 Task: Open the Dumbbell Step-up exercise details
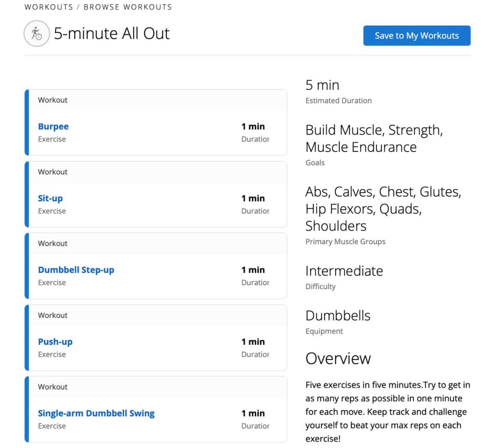76,270
